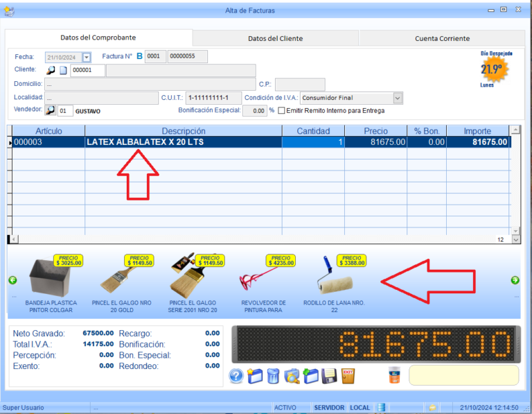Click the trash bin delete icon

coord(273,377)
